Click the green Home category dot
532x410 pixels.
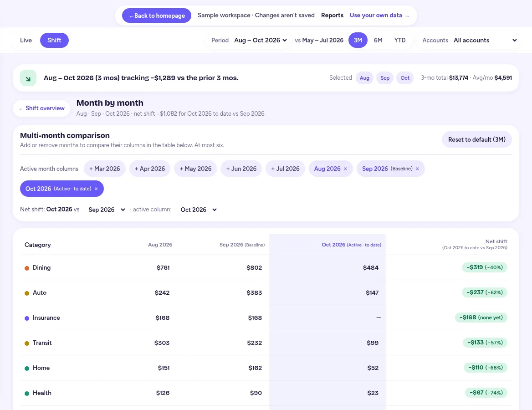coord(27,368)
